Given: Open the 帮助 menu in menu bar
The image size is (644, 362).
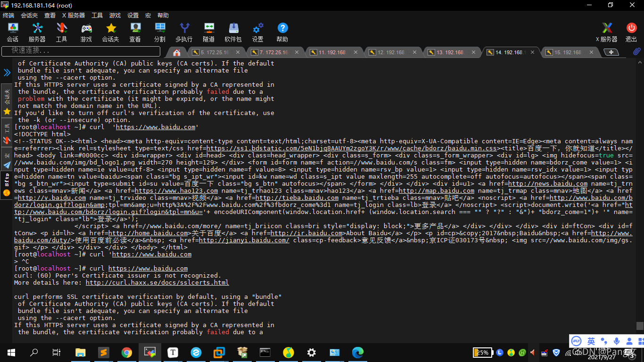Looking at the screenshot, I should pos(163,15).
